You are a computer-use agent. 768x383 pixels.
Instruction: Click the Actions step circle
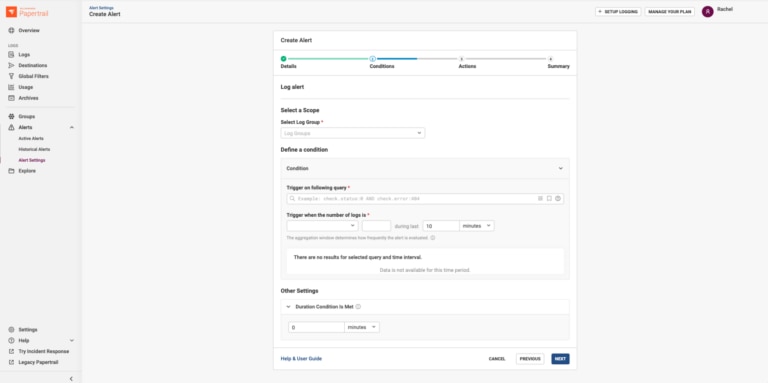point(461,59)
